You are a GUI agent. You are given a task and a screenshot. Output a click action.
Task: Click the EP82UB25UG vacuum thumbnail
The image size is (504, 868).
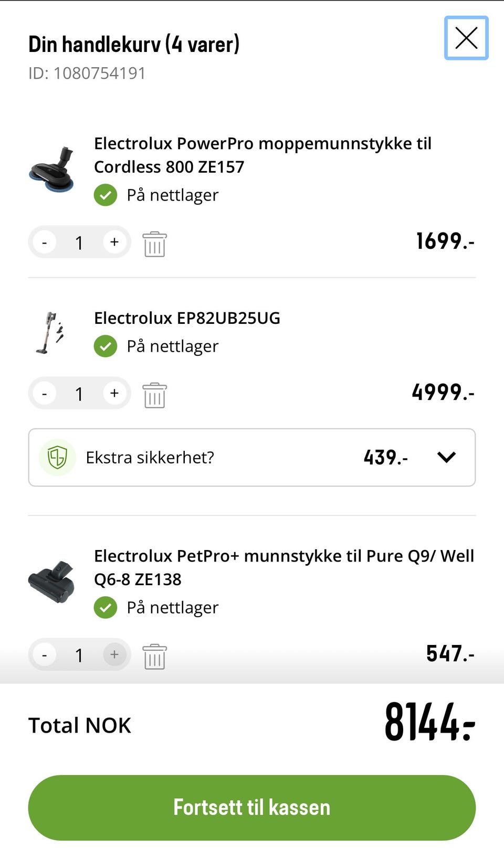pyautogui.click(x=51, y=333)
